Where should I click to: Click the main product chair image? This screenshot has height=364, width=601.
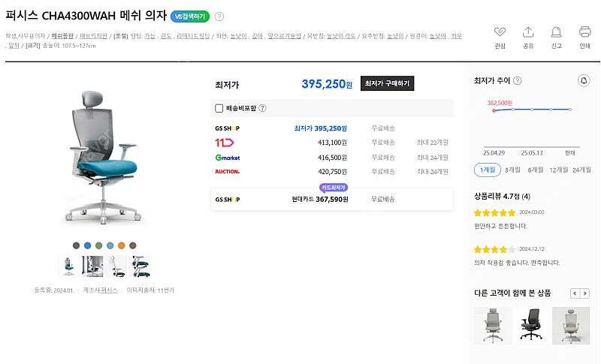[104, 157]
